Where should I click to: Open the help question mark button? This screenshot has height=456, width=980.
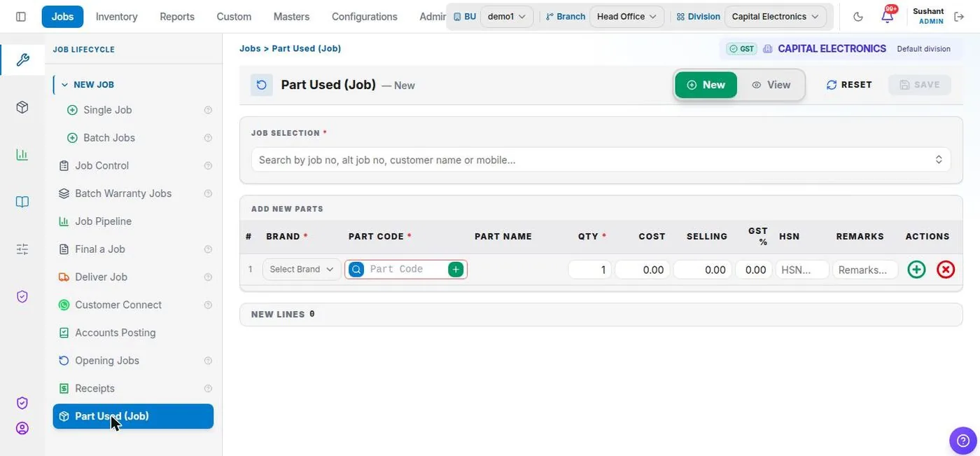[x=962, y=441]
